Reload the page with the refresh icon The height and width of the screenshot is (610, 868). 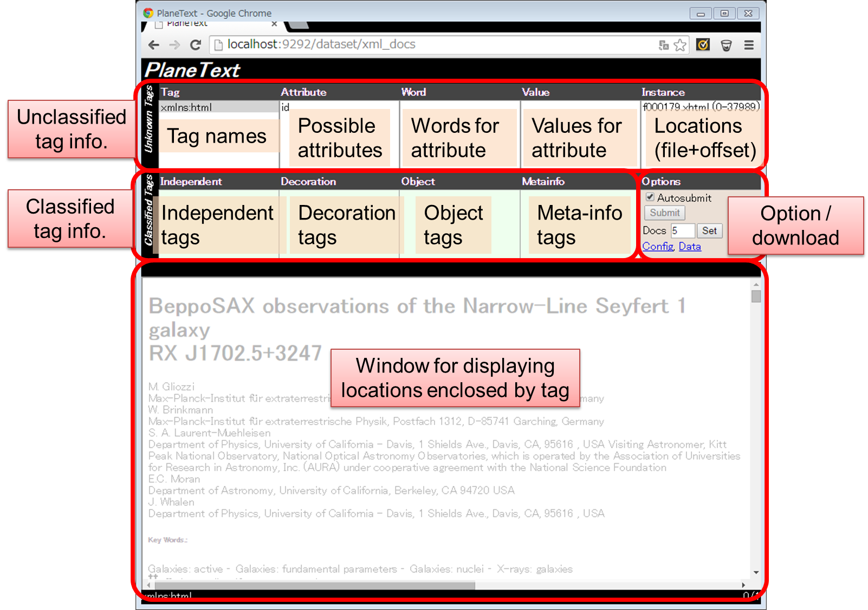point(196,45)
